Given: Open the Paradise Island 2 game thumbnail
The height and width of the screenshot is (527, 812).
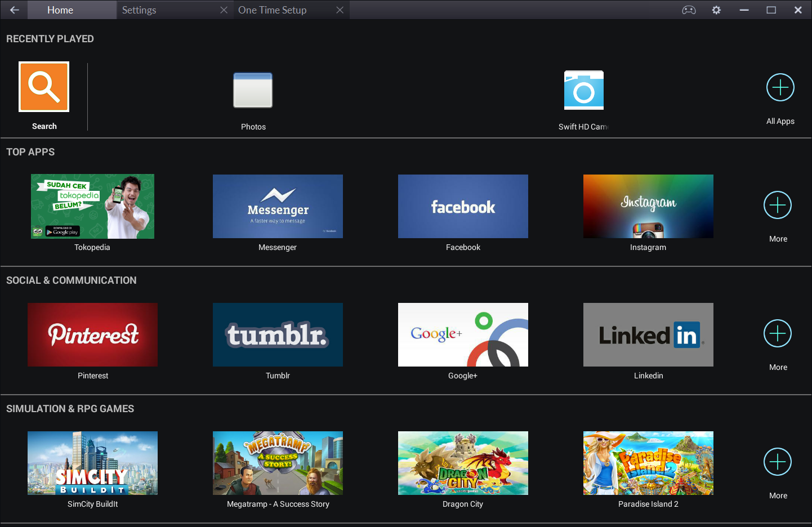Looking at the screenshot, I should point(648,463).
